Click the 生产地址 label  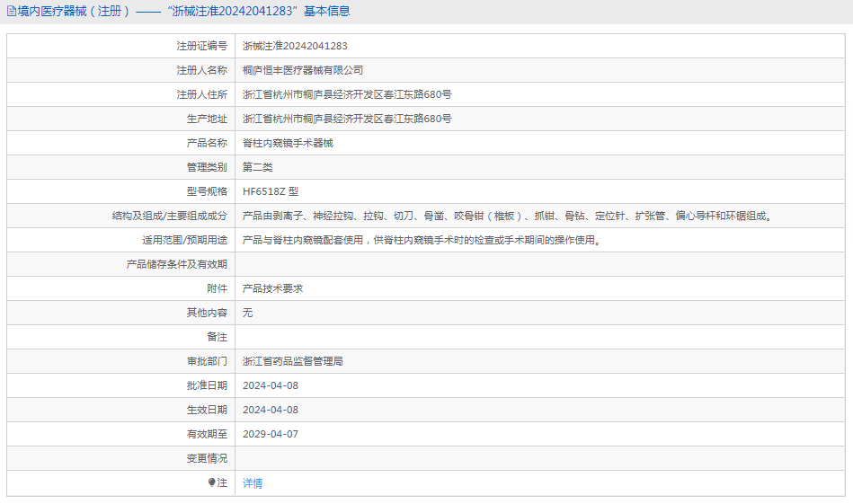click(207, 119)
